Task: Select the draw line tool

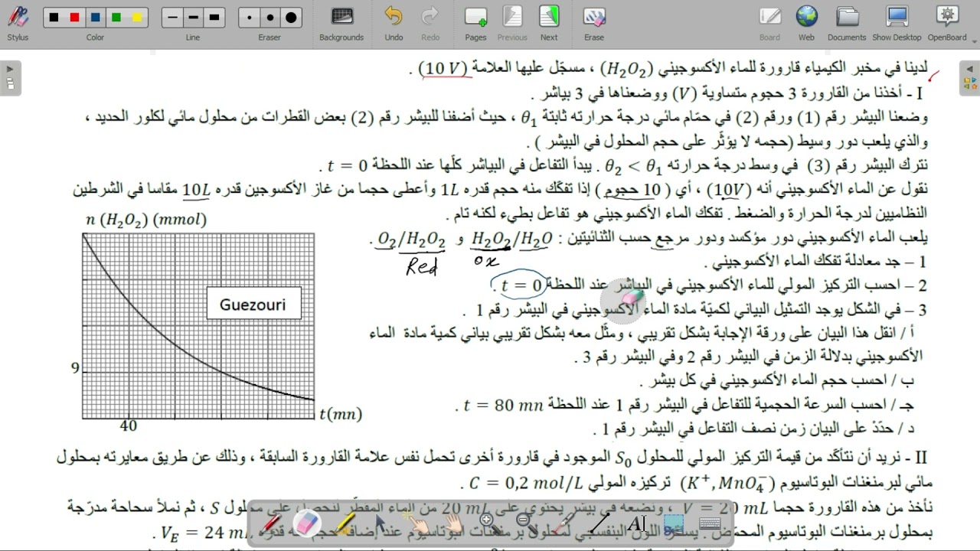Action: (x=601, y=525)
